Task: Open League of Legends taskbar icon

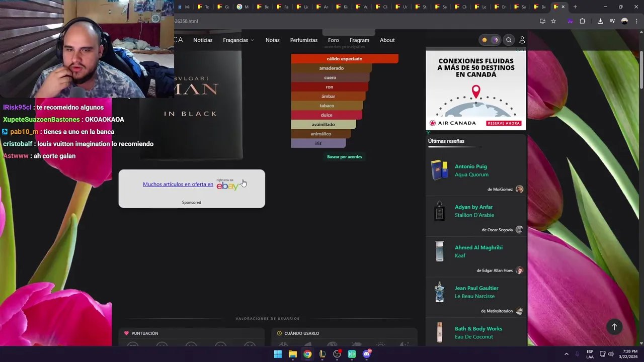Action: point(322,354)
